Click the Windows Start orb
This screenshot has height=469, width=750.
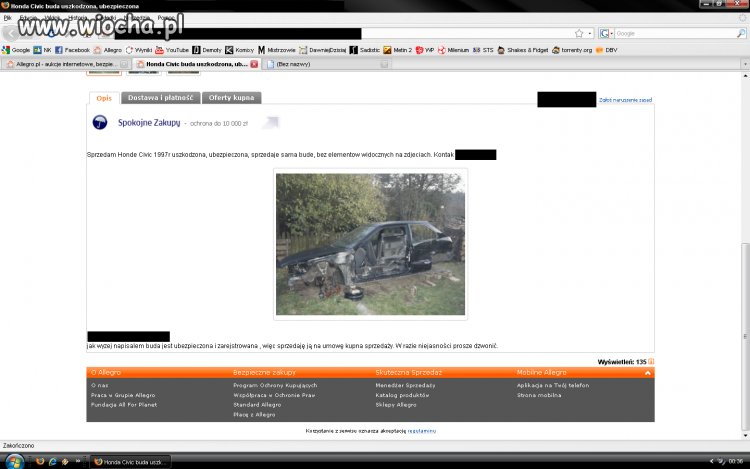pyautogui.click(x=14, y=461)
